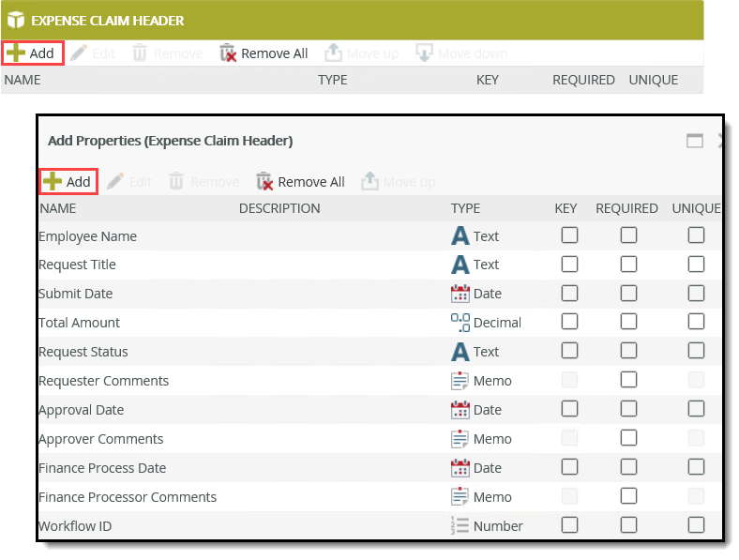This screenshot has width=739, height=560.
Task: Maximize the Add Properties dialog
Action: (695, 141)
